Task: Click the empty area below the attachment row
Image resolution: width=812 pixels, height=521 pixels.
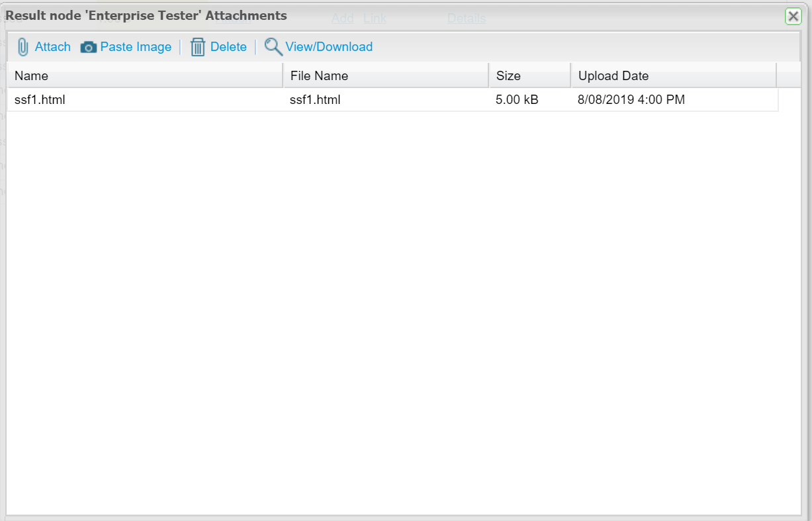Action: pyautogui.click(x=397, y=298)
